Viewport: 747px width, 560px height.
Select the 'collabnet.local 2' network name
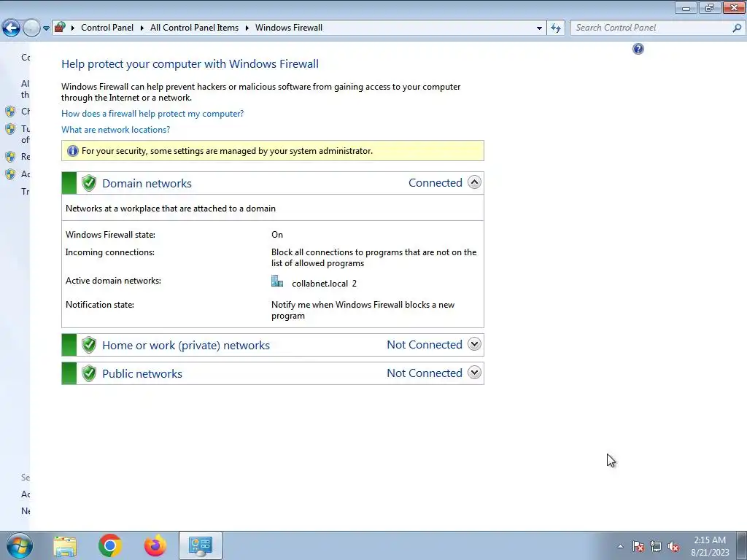click(x=324, y=284)
